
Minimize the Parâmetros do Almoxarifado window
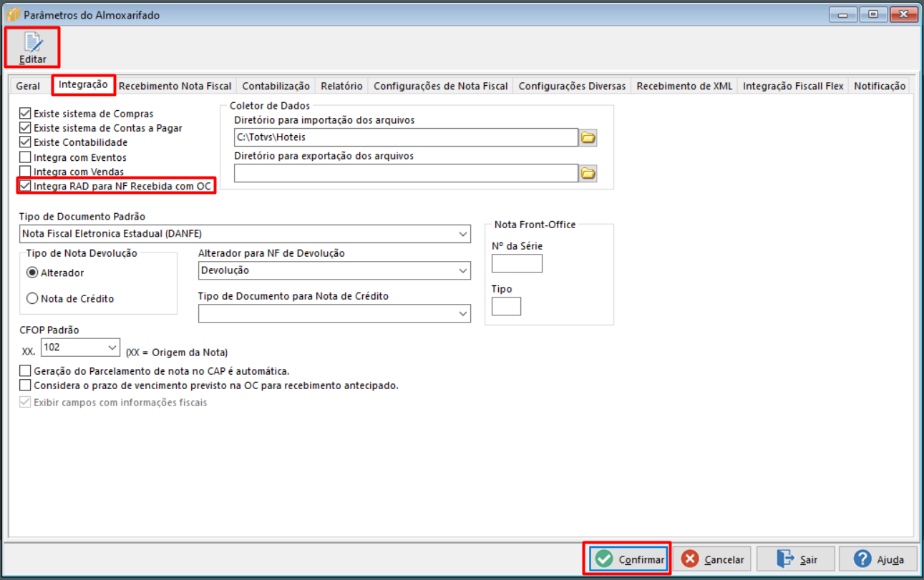point(845,14)
